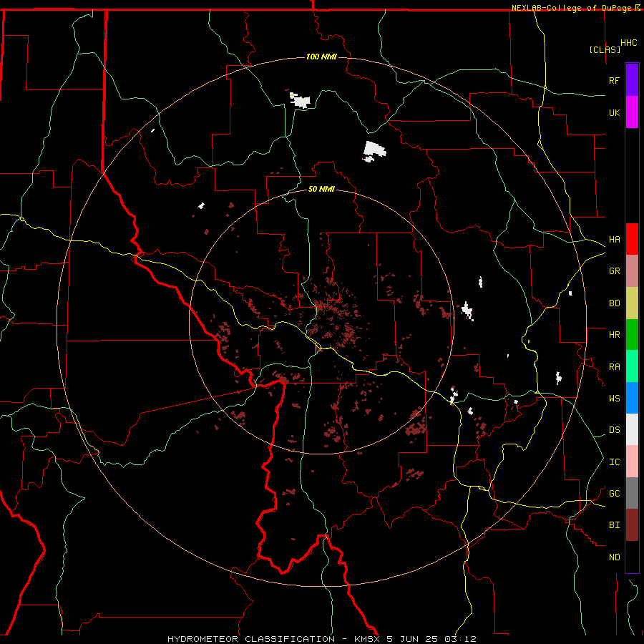This screenshot has width=644, height=644.
Task: Click the dense brown BI cluster at the radar center
Action: [x=333, y=318]
